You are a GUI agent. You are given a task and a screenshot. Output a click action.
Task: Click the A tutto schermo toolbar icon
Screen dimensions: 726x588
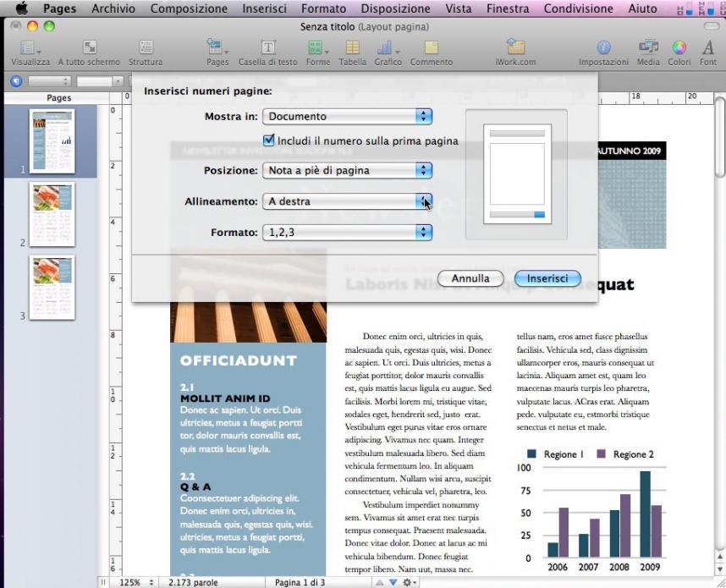[x=89, y=52]
